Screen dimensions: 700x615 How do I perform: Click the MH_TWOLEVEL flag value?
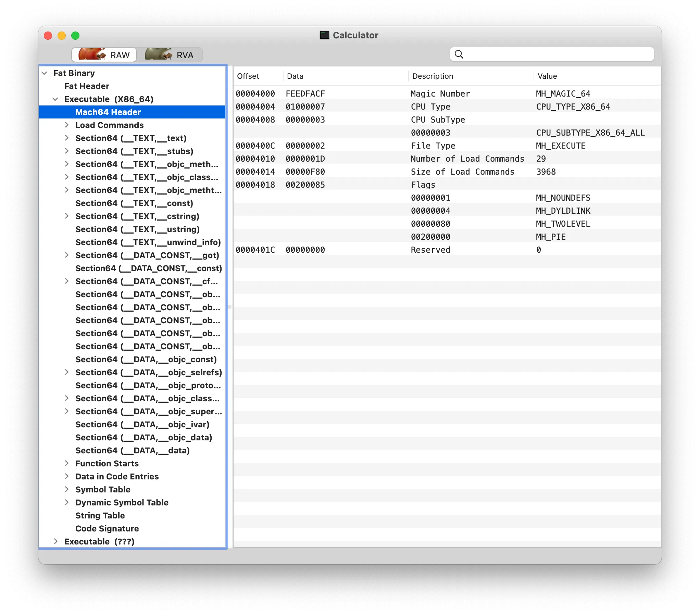pos(563,224)
